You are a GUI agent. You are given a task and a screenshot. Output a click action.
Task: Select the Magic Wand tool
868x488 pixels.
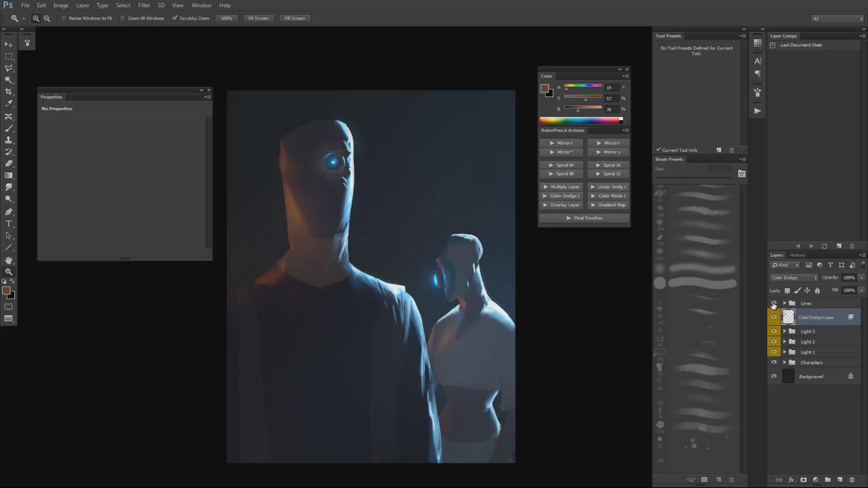[x=9, y=80]
